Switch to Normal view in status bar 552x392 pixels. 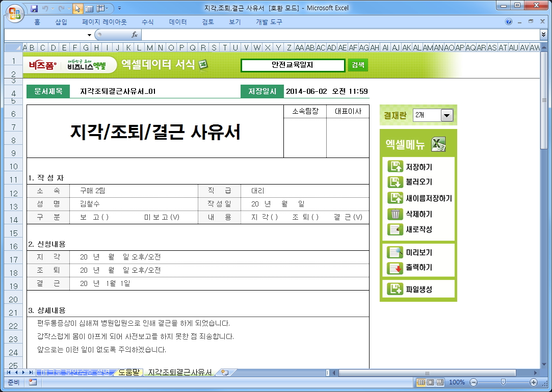(420, 382)
